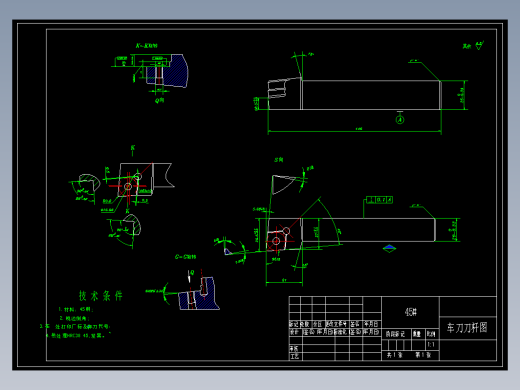Click the 1:1 scale value in title block
520x390 pixels.
pyautogui.click(x=431, y=344)
